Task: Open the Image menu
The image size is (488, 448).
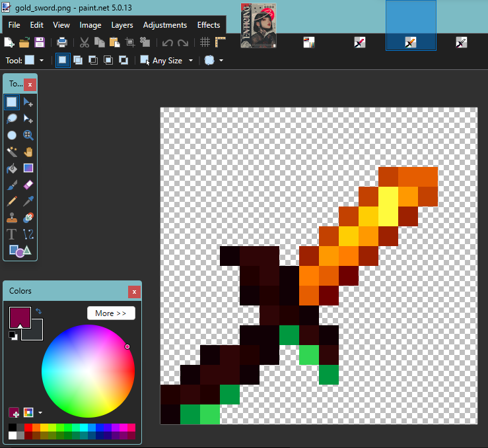Action: click(90, 25)
